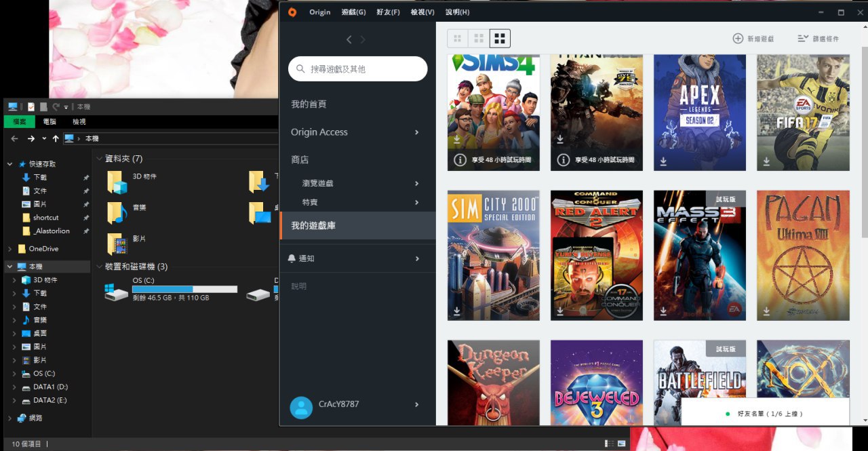Click the 新增遊戲 add game plus icon
The height and width of the screenshot is (451, 868).
pos(738,39)
